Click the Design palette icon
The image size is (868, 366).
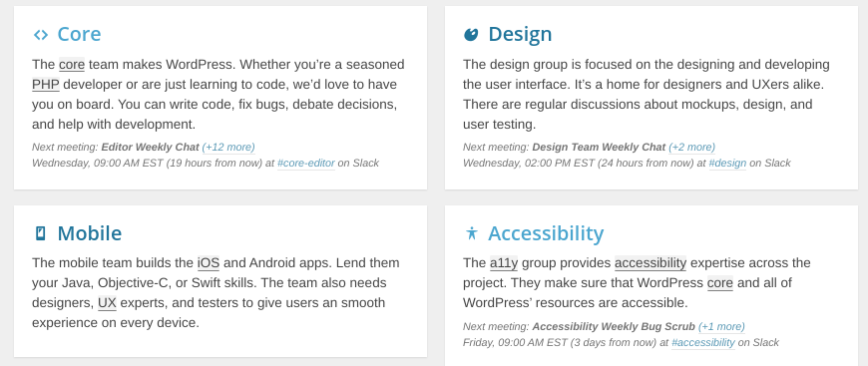point(471,34)
